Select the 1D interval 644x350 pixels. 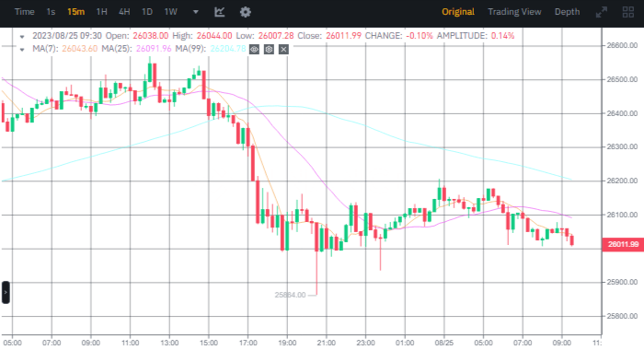point(147,12)
